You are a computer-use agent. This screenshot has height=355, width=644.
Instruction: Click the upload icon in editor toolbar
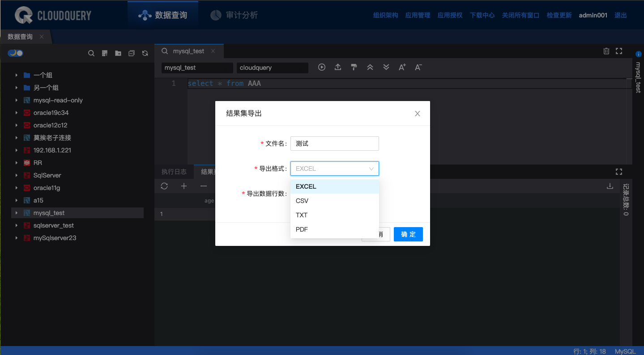tap(338, 67)
